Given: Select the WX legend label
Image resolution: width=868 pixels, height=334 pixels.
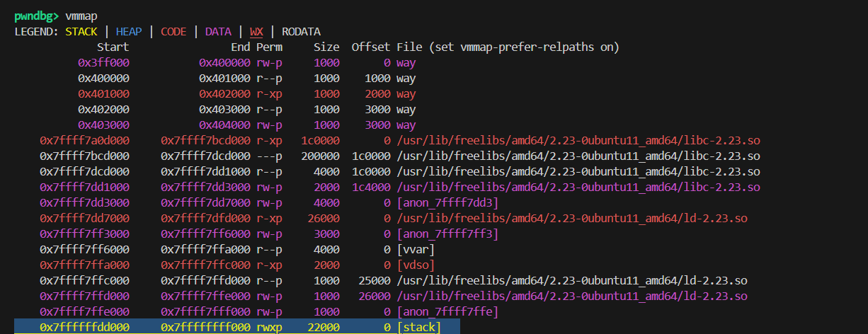Looking at the screenshot, I should (256, 31).
